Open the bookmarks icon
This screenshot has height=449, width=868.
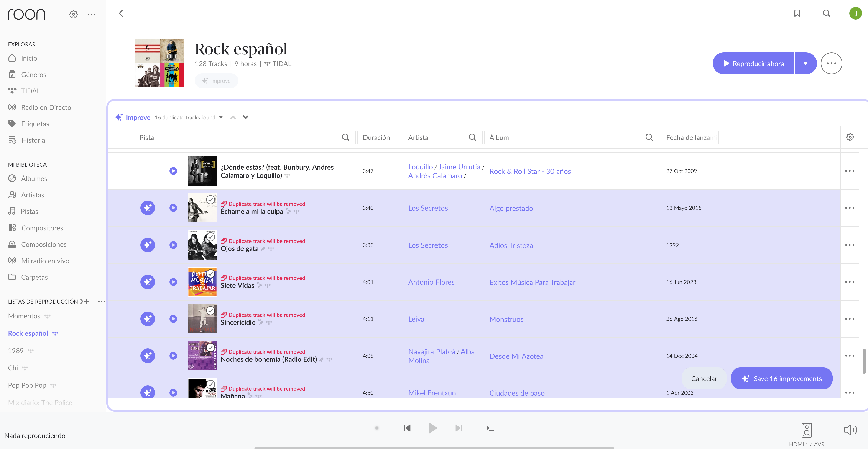tap(797, 13)
